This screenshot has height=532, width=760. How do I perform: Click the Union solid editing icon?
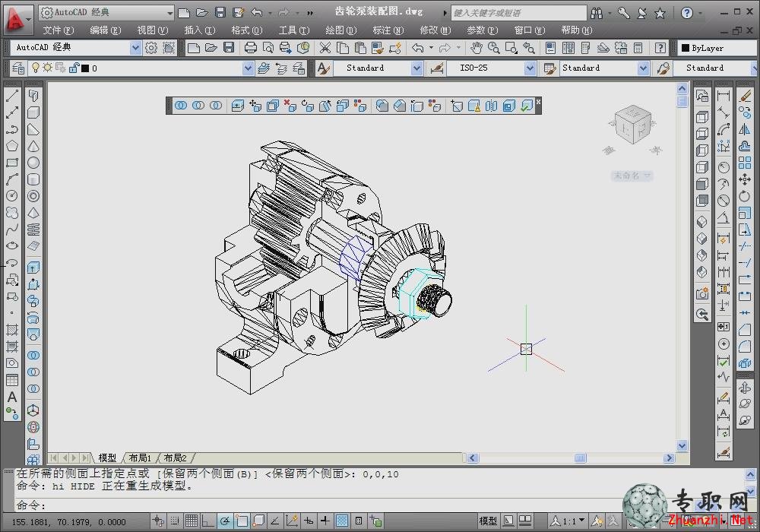point(181,105)
